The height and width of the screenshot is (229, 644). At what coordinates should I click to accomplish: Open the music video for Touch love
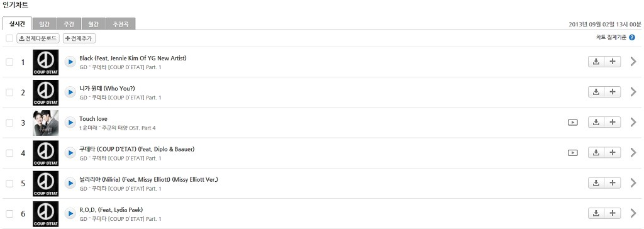572,123
